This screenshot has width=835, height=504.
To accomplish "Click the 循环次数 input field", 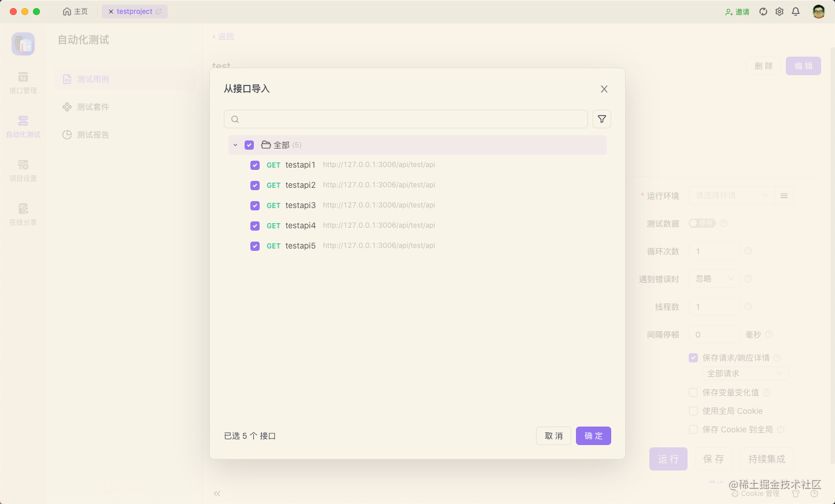I will pos(715,251).
